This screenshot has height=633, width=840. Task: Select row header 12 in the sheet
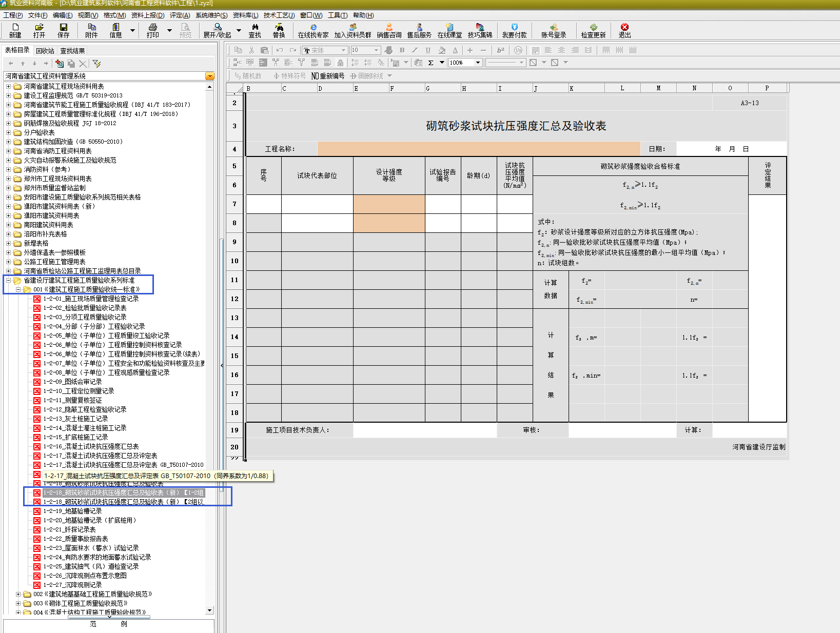click(235, 299)
